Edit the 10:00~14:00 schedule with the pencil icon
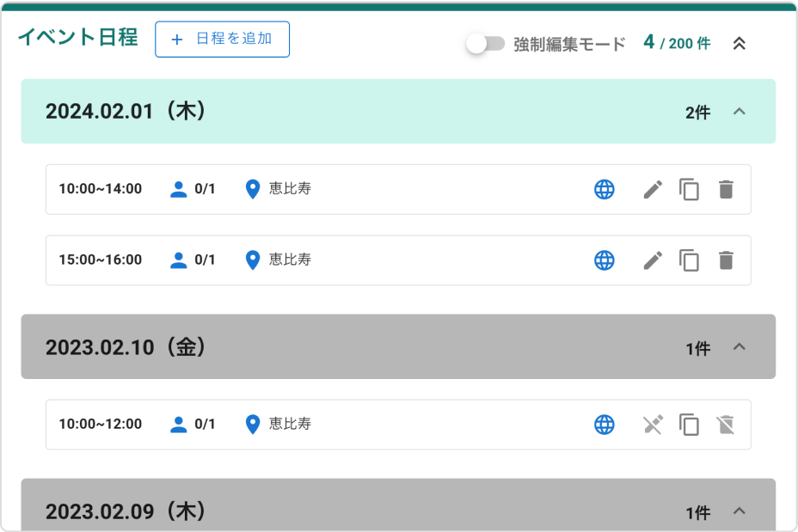798x532 pixels. click(x=654, y=189)
